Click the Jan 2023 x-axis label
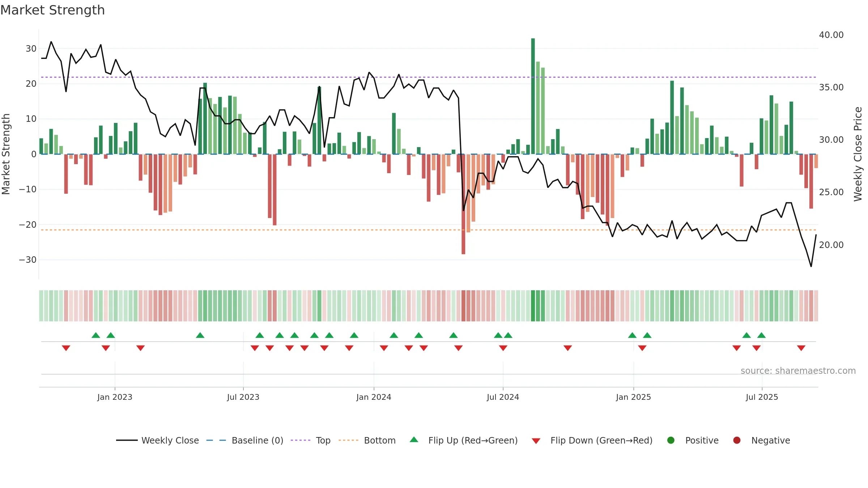The width and height of the screenshot is (868, 488). [115, 397]
